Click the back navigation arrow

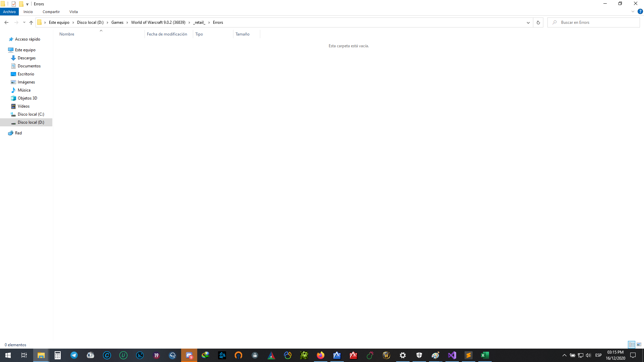(x=6, y=22)
